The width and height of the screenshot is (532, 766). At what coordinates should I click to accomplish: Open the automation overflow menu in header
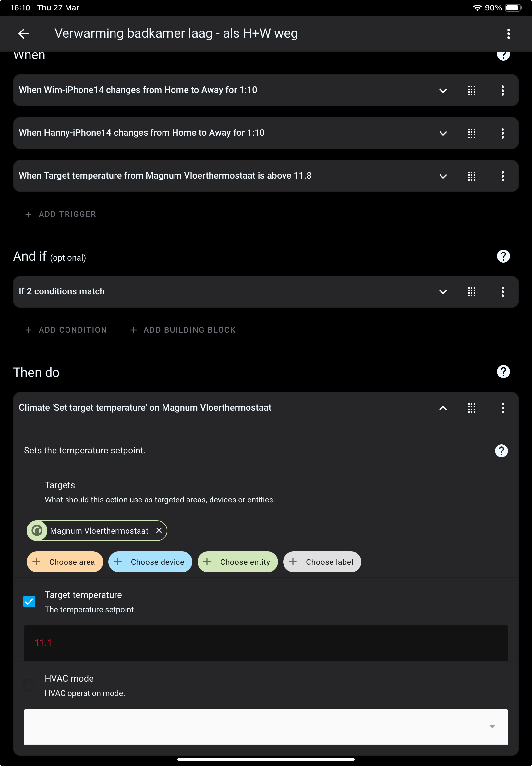(508, 34)
